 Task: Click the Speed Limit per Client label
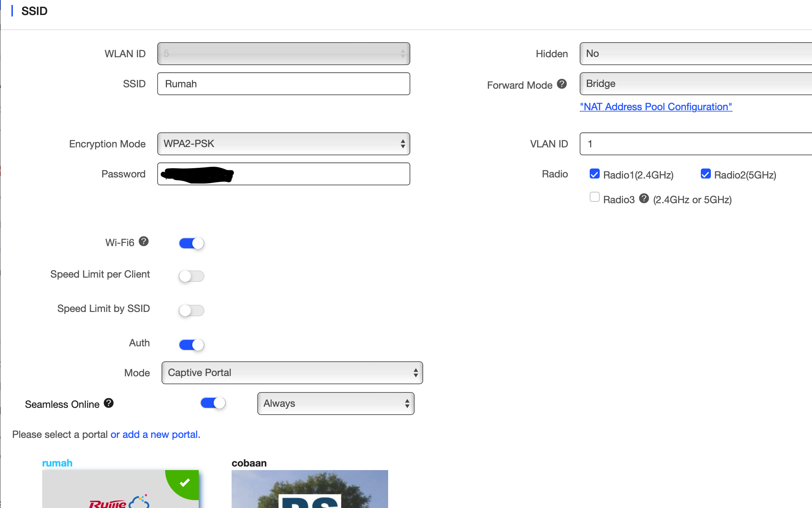tap(100, 274)
